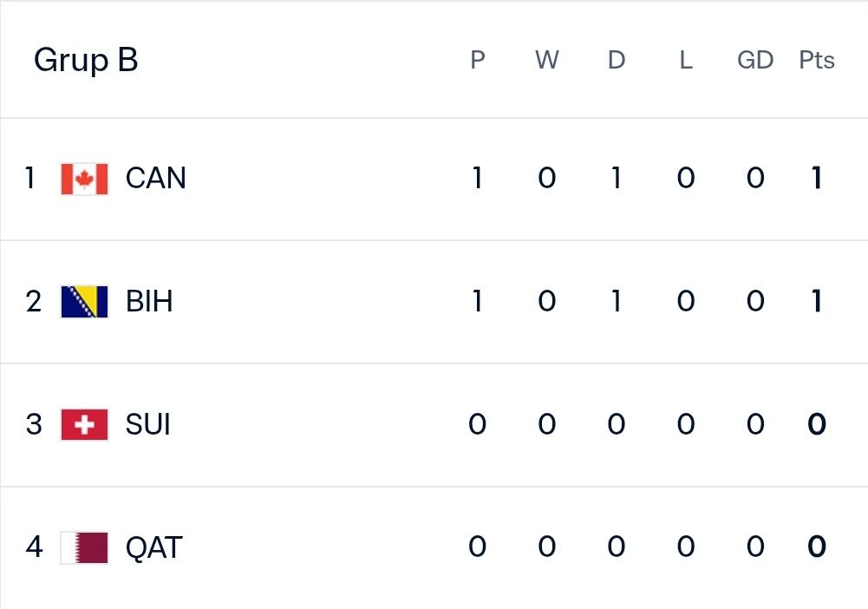The image size is (868, 609).
Task: Select the QAT team name
Action: (x=153, y=548)
